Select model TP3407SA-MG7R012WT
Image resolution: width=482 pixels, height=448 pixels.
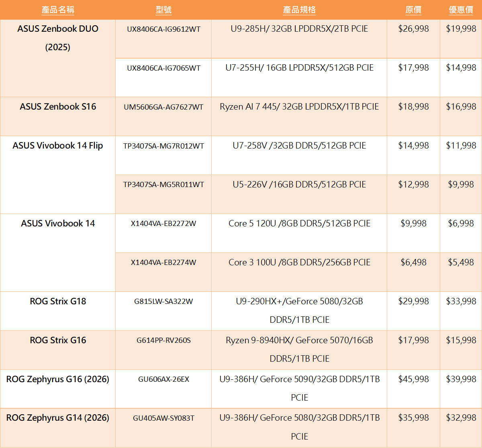[x=163, y=146]
